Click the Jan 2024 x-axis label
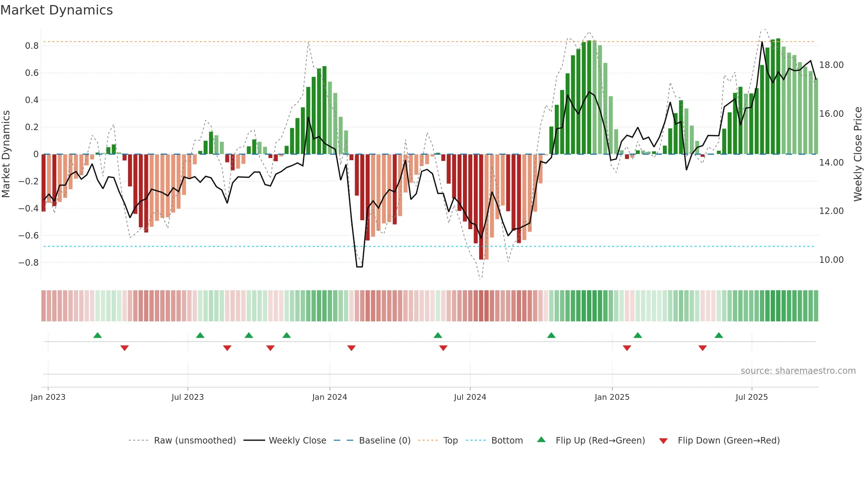Image resolution: width=868 pixels, height=488 pixels. click(330, 397)
